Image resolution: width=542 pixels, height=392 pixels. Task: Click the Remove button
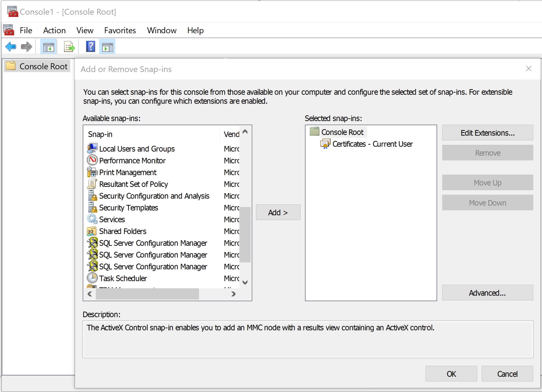pyautogui.click(x=487, y=153)
